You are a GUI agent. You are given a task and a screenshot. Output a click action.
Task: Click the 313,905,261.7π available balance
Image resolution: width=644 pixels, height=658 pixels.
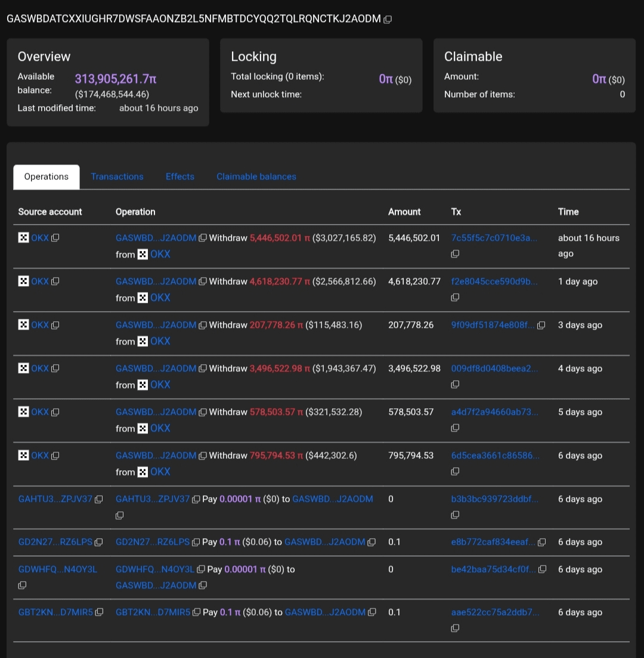click(x=116, y=79)
